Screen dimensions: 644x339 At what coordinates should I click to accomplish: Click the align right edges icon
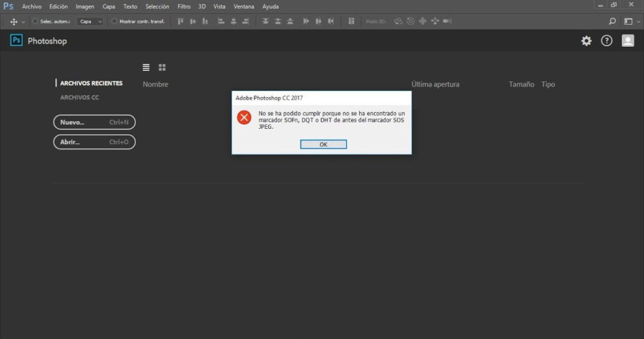coord(246,21)
